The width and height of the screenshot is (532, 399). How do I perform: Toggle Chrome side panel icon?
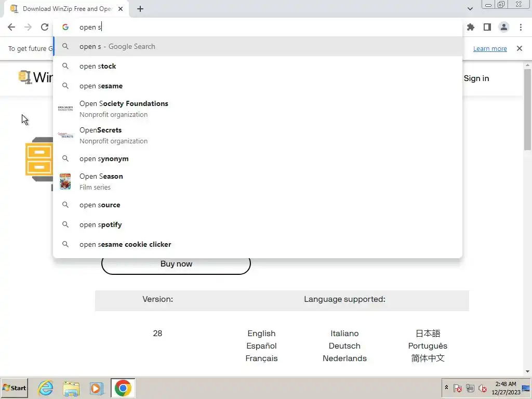[x=487, y=27]
